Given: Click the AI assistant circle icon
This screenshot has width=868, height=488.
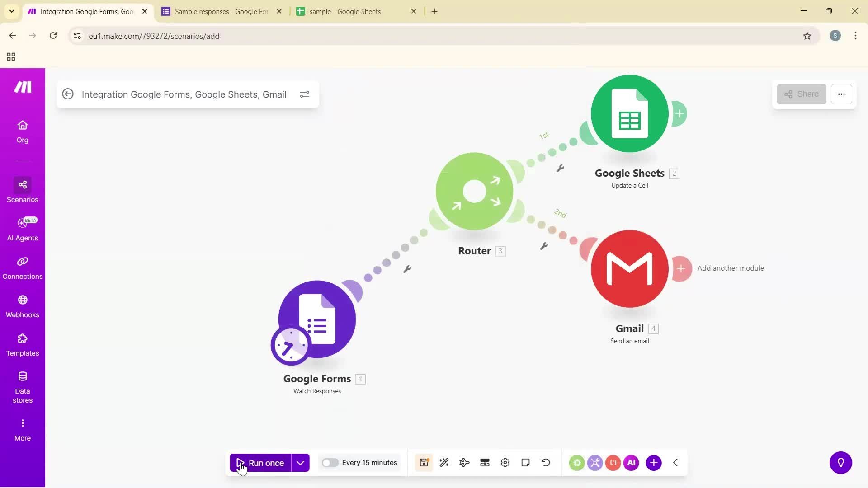Looking at the screenshot, I should tap(631, 462).
